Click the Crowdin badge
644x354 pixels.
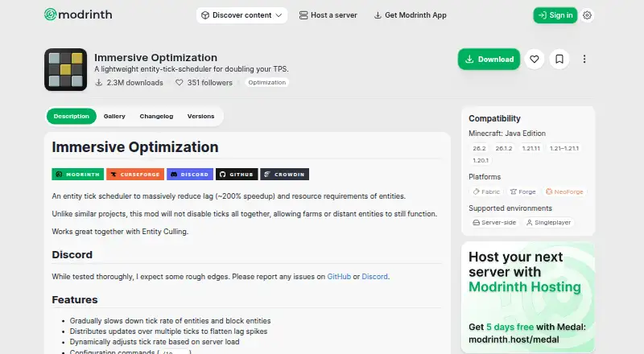click(x=285, y=174)
